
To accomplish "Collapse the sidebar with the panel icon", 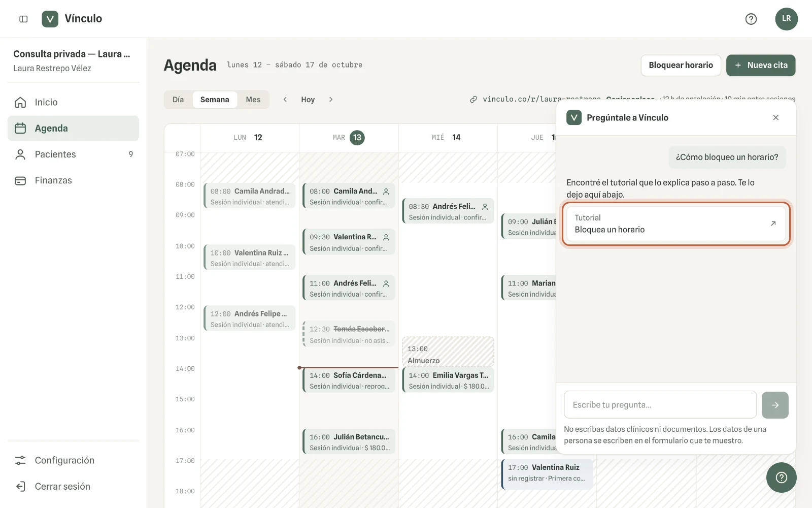I will 23,19.
